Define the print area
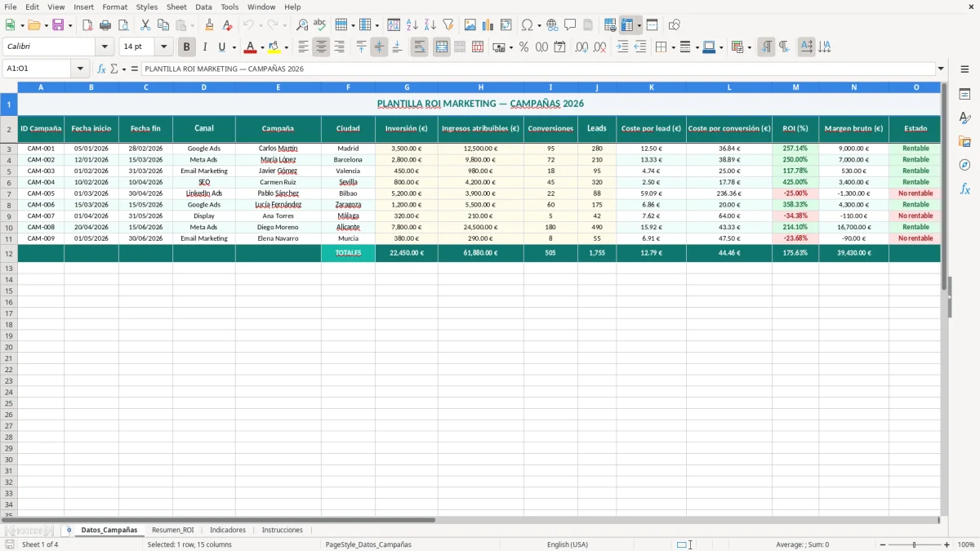 click(x=610, y=25)
